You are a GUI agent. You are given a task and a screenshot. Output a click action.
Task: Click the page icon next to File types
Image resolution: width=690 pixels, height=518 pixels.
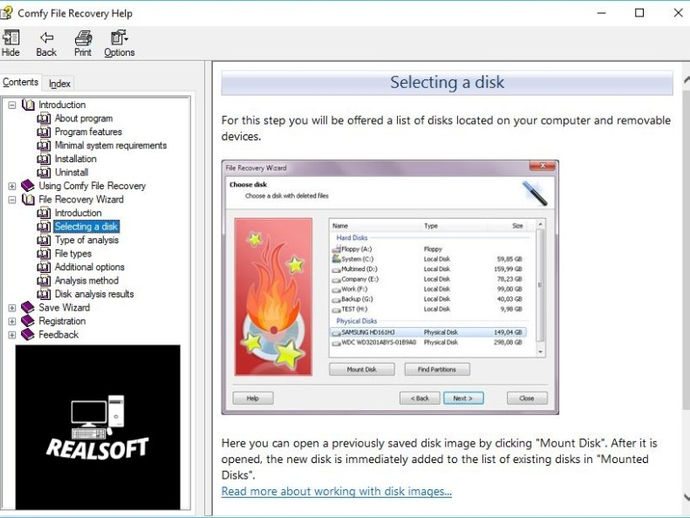[x=44, y=254]
